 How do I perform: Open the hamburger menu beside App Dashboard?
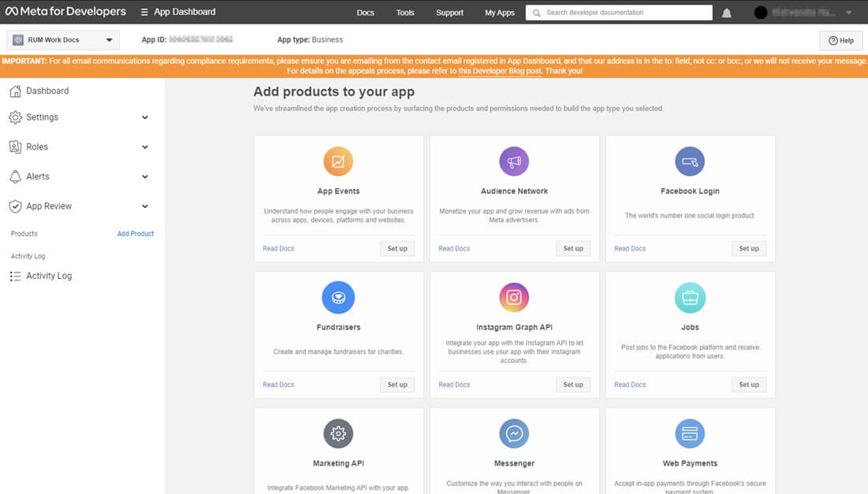pyautogui.click(x=144, y=12)
